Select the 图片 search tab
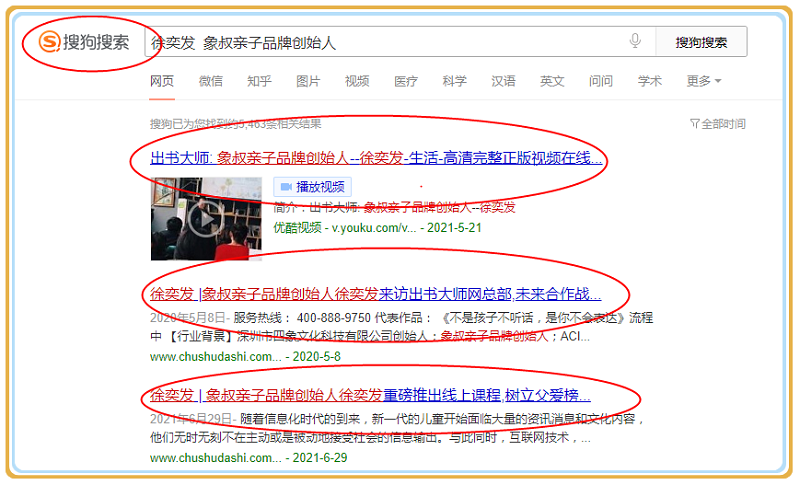Image resolution: width=800 pixels, height=485 pixels. click(x=308, y=81)
